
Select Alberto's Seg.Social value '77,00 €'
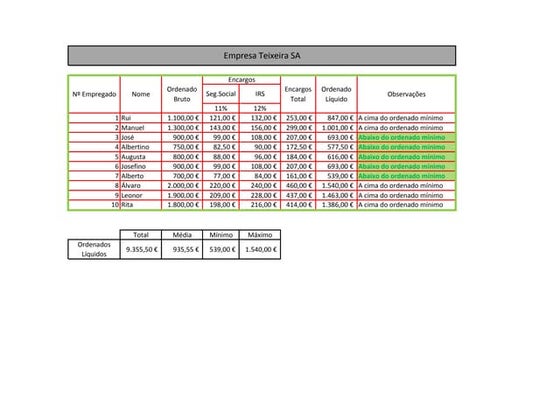(x=221, y=176)
